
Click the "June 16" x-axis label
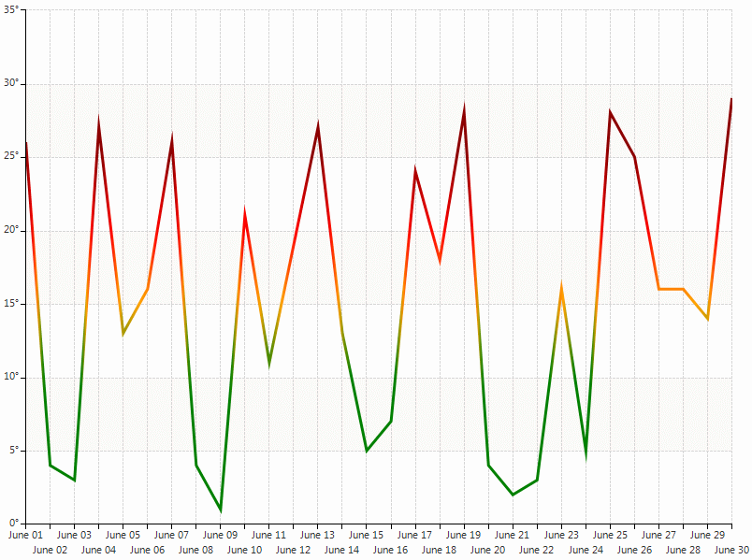(x=391, y=550)
